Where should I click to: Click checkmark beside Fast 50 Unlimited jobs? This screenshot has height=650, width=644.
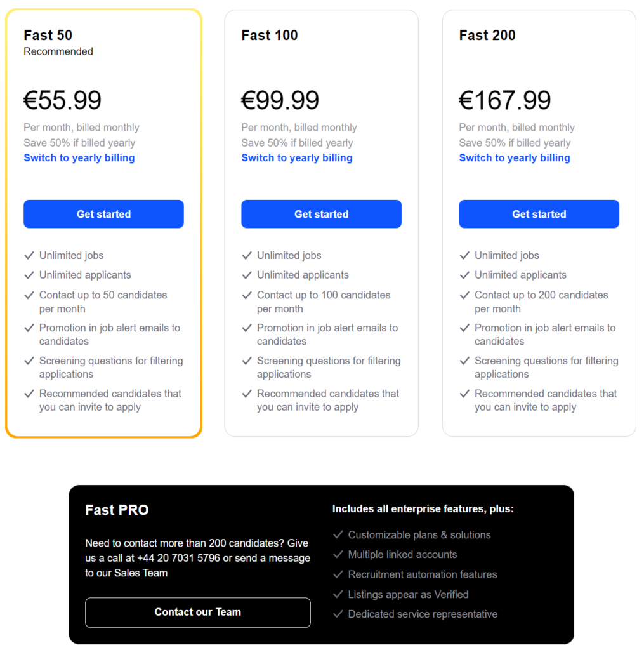coord(29,255)
